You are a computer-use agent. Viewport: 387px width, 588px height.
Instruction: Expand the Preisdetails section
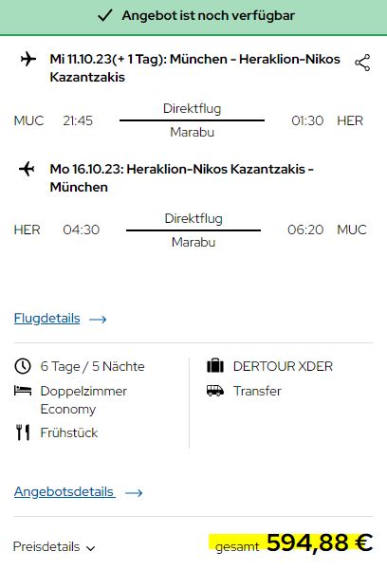click(x=54, y=547)
